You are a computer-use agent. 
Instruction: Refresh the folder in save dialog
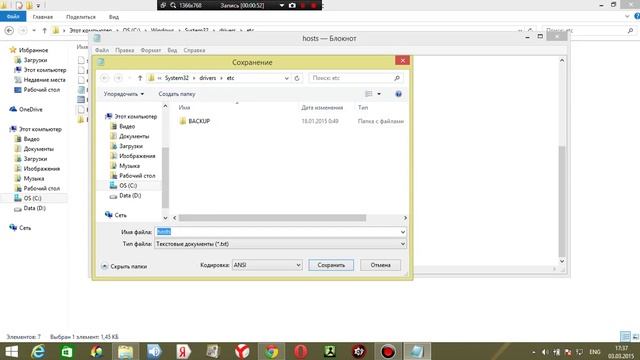tap(297, 78)
